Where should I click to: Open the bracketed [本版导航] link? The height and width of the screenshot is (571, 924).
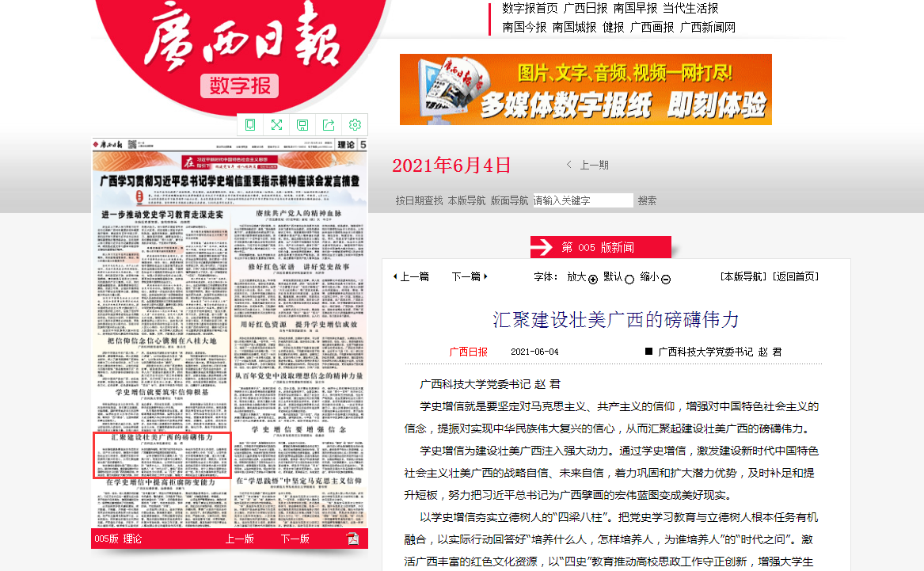743,276
